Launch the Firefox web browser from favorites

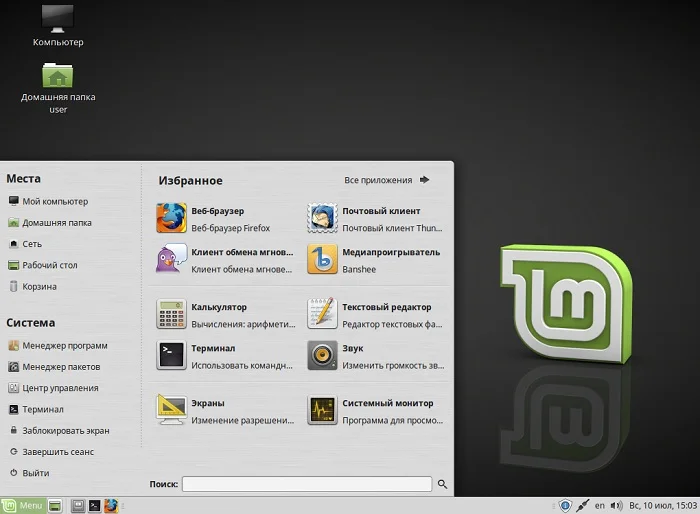[x=171, y=218]
